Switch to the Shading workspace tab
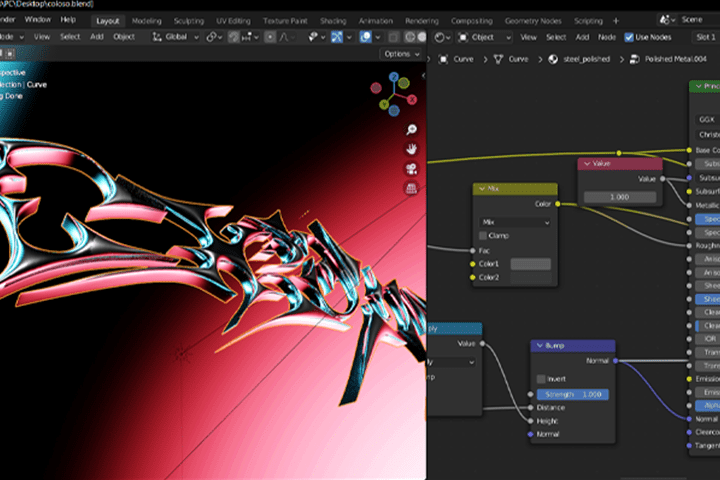This screenshot has width=720, height=480. pos(333,21)
